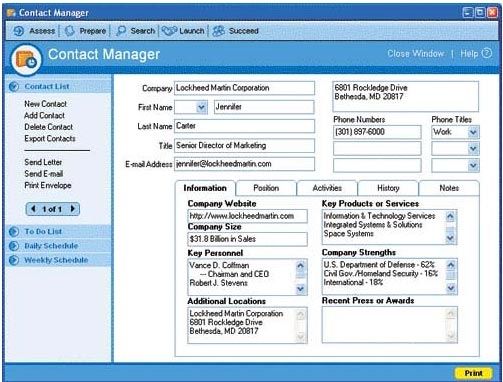
Task: Click the yellow Print button
Action: click(x=473, y=373)
